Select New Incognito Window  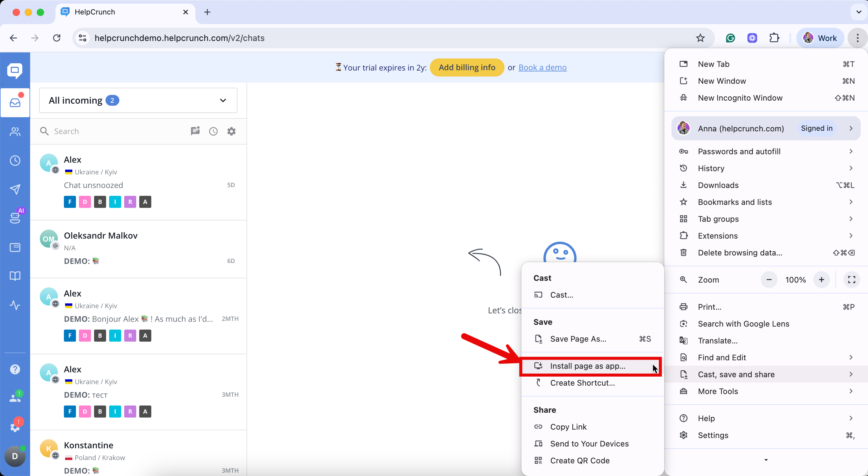pos(766,98)
